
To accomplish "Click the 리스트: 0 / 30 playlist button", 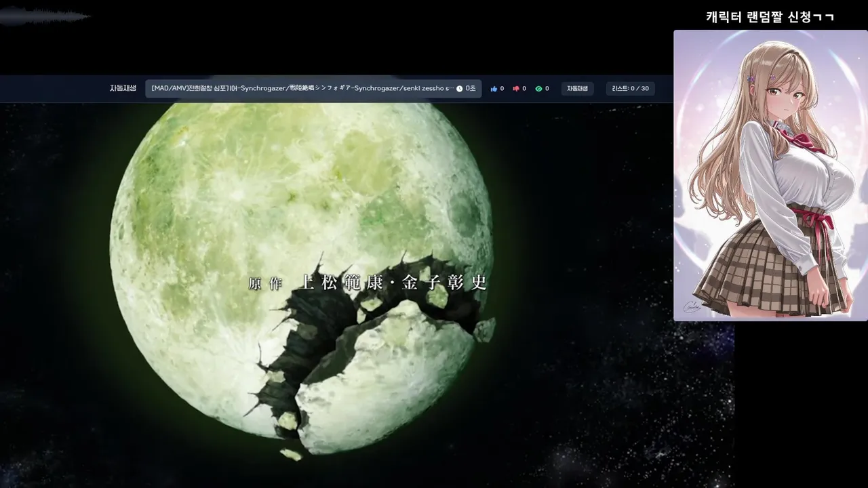I will pos(630,89).
